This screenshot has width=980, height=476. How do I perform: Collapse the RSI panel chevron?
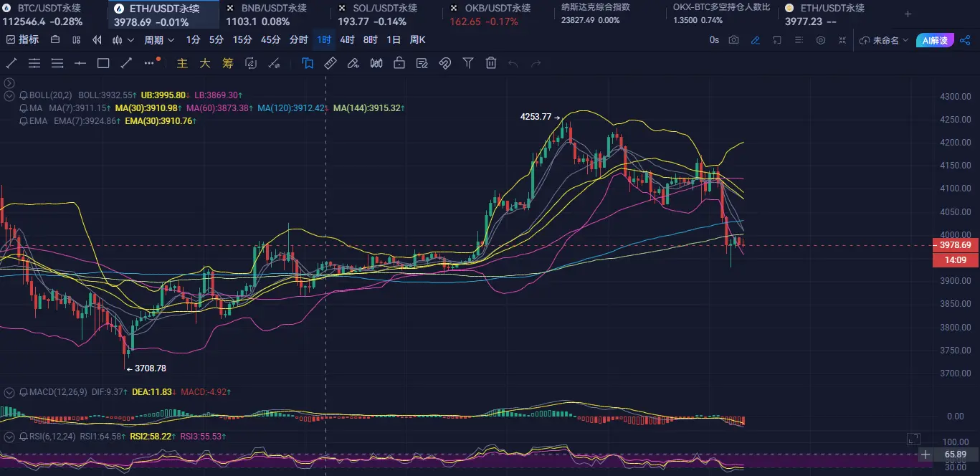(10, 437)
